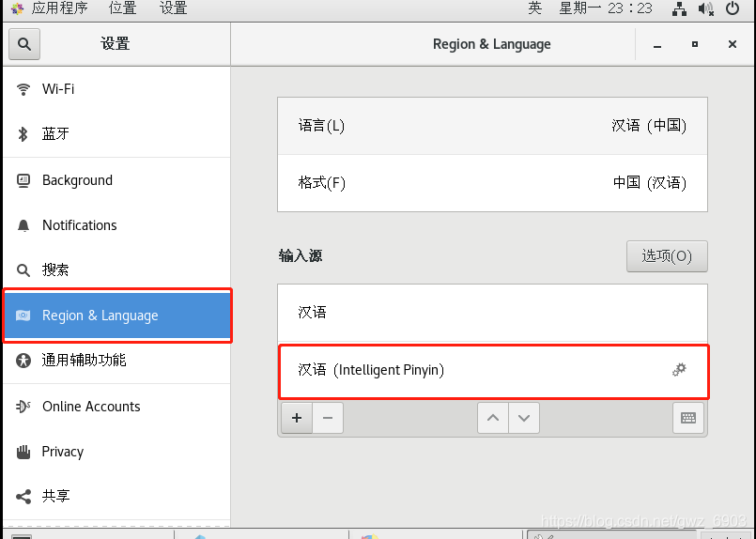The width and height of the screenshot is (756, 539).
Task: Click the 英 input method indicator
Action: click(x=534, y=8)
